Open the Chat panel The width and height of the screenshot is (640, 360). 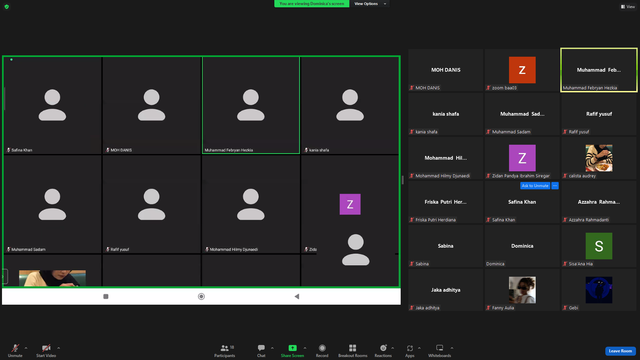click(261, 350)
